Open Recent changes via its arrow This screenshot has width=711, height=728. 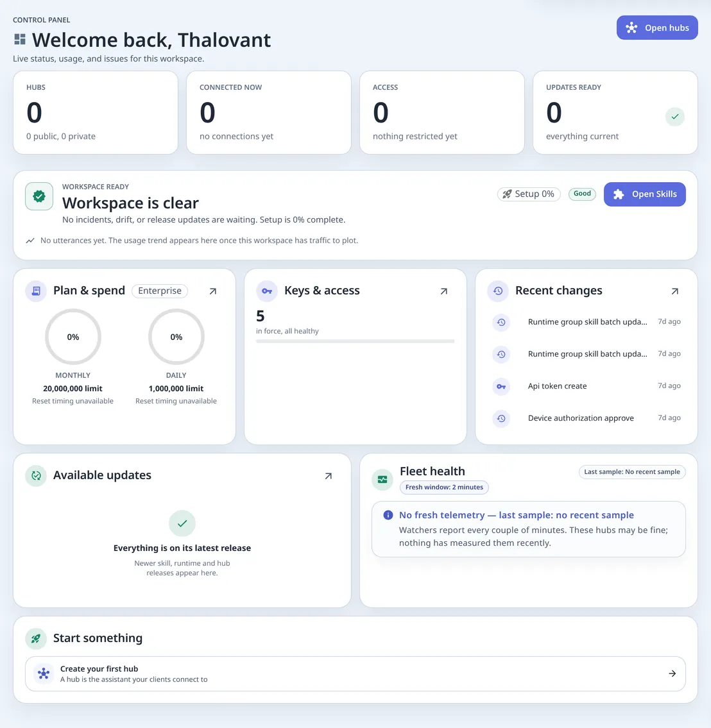pyautogui.click(x=675, y=291)
